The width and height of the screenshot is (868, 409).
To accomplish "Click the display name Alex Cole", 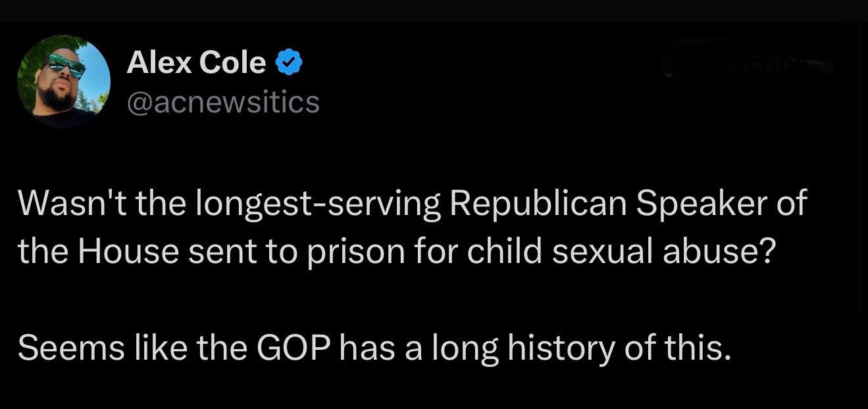I will [x=196, y=63].
